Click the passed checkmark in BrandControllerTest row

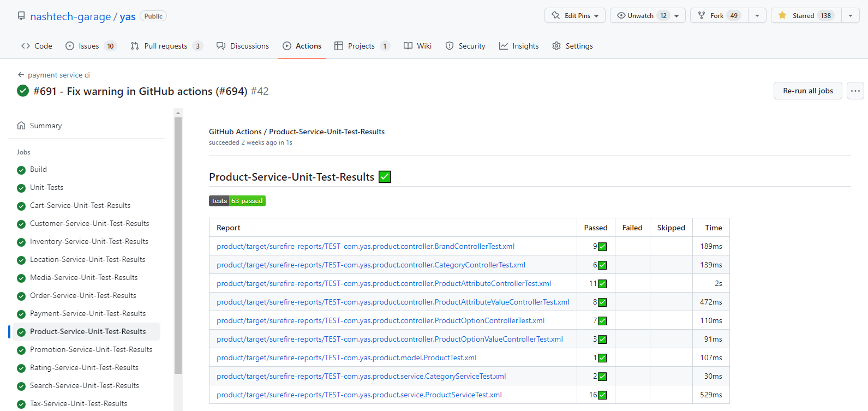(x=602, y=247)
